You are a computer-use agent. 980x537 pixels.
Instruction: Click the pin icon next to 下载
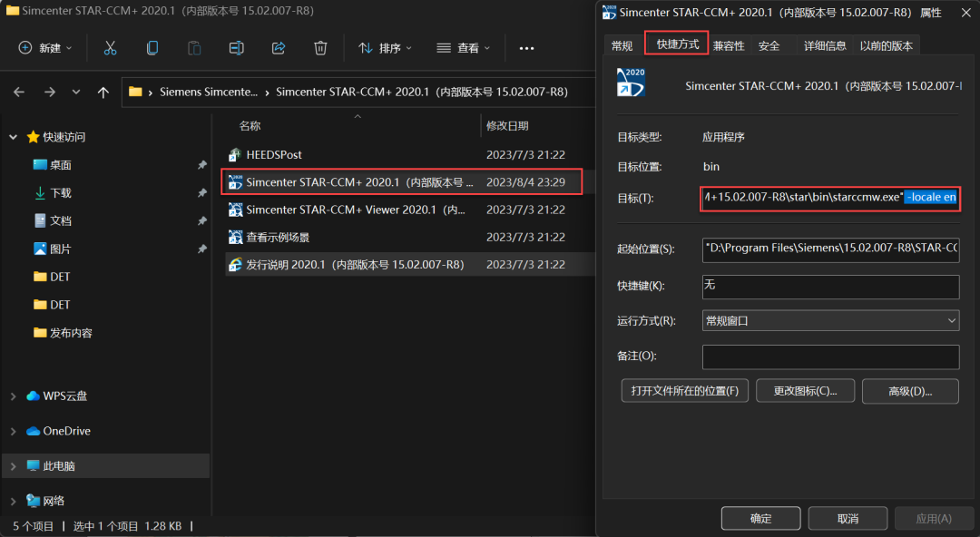[x=201, y=193]
